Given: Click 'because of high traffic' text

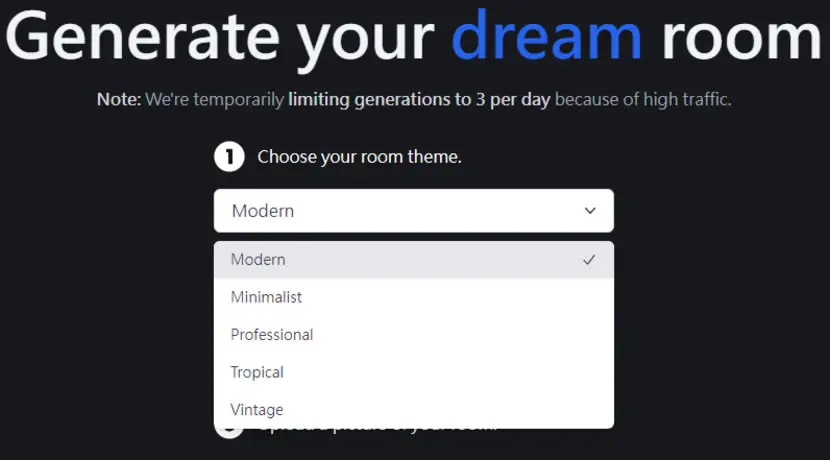Looking at the screenshot, I should point(643,100).
